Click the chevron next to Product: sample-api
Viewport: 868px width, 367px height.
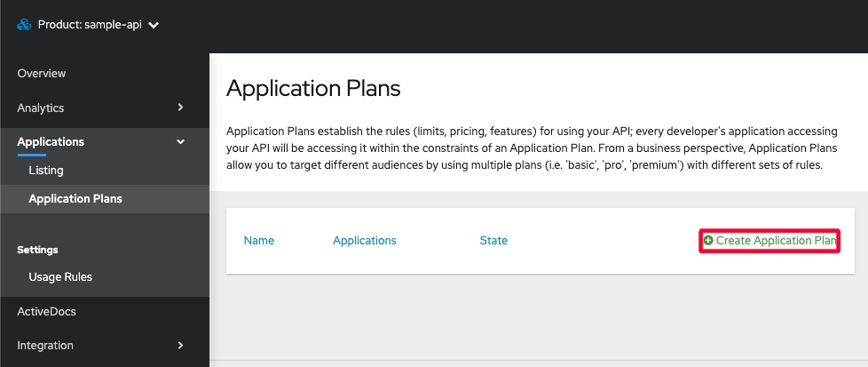[154, 26]
